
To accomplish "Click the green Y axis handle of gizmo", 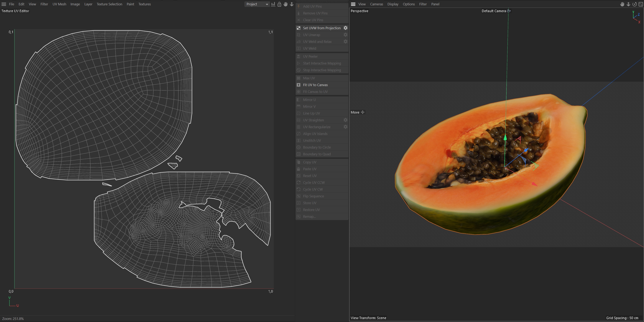I will (x=505, y=137).
